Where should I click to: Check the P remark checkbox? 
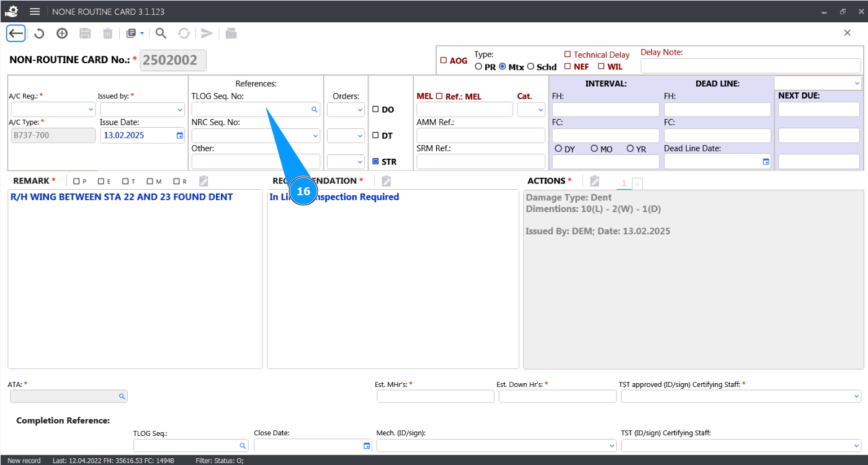point(76,181)
